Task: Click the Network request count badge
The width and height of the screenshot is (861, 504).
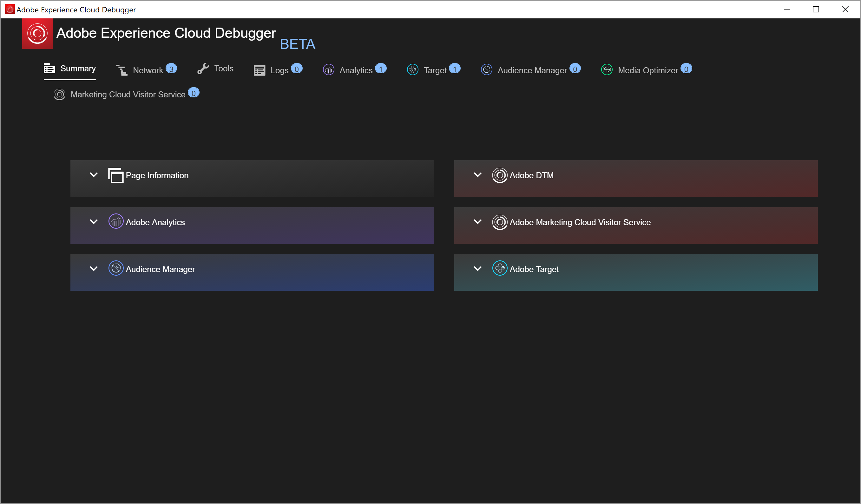Action: point(171,69)
